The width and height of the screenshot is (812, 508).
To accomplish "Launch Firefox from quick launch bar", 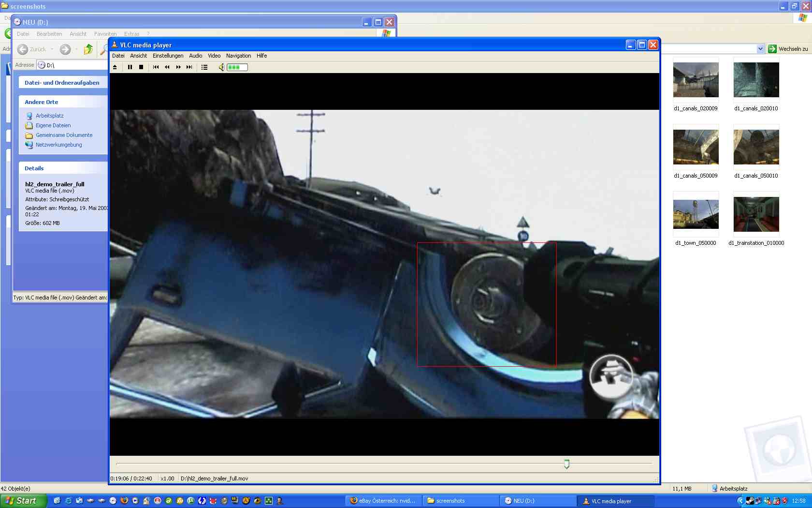I will (x=124, y=501).
